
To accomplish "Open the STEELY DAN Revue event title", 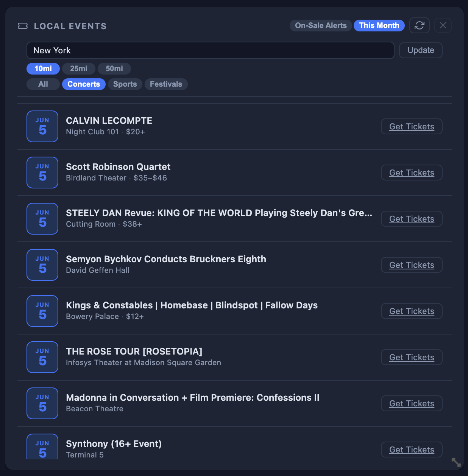I will [219, 213].
